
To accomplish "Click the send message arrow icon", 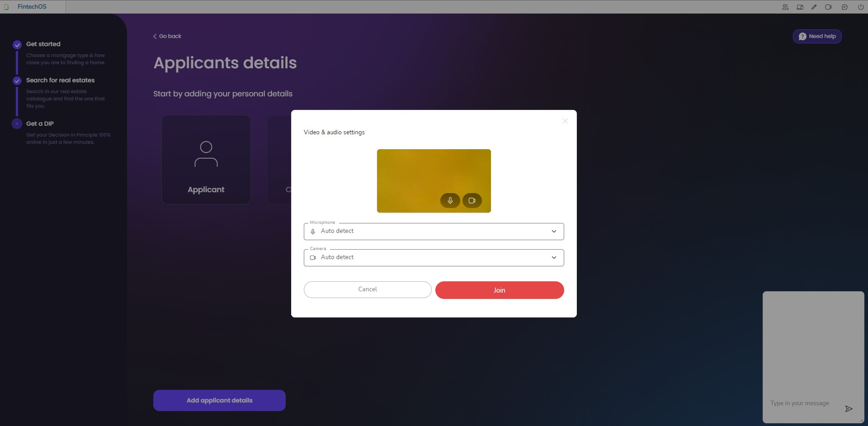I will (x=849, y=409).
